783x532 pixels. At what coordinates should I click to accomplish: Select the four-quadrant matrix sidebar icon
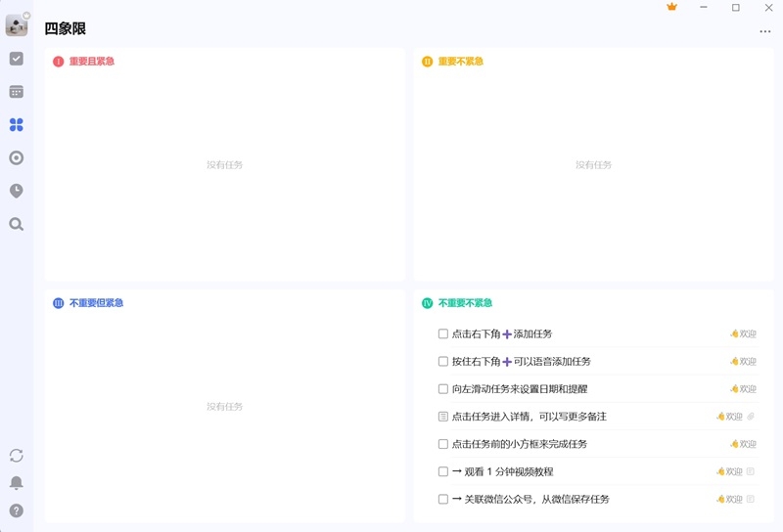(x=17, y=125)
